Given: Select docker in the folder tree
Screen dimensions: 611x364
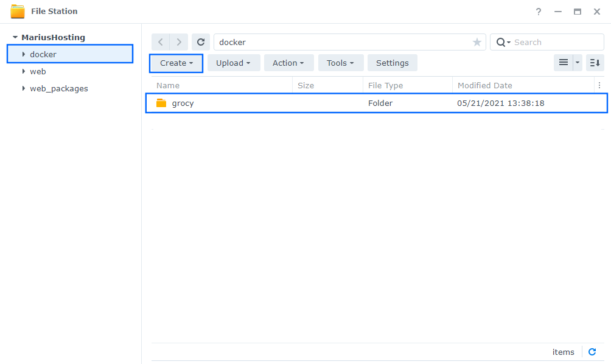Looking at the screenshot, I should [x=70, y=54].
